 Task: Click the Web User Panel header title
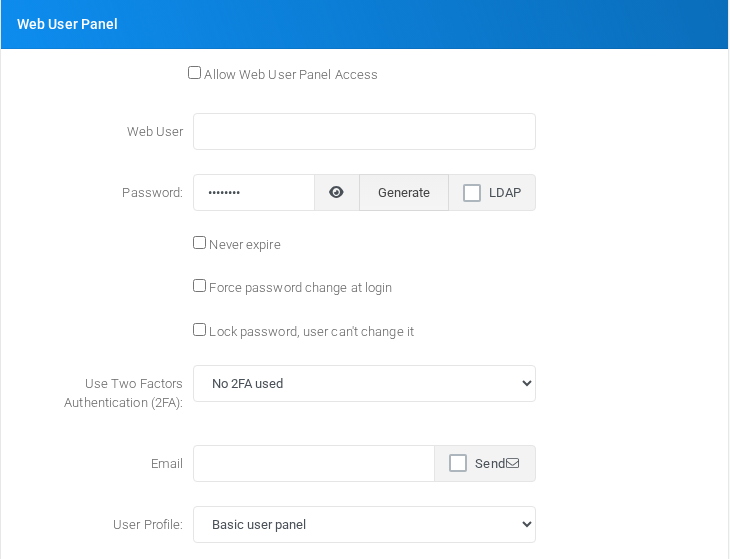coord(67,24)
